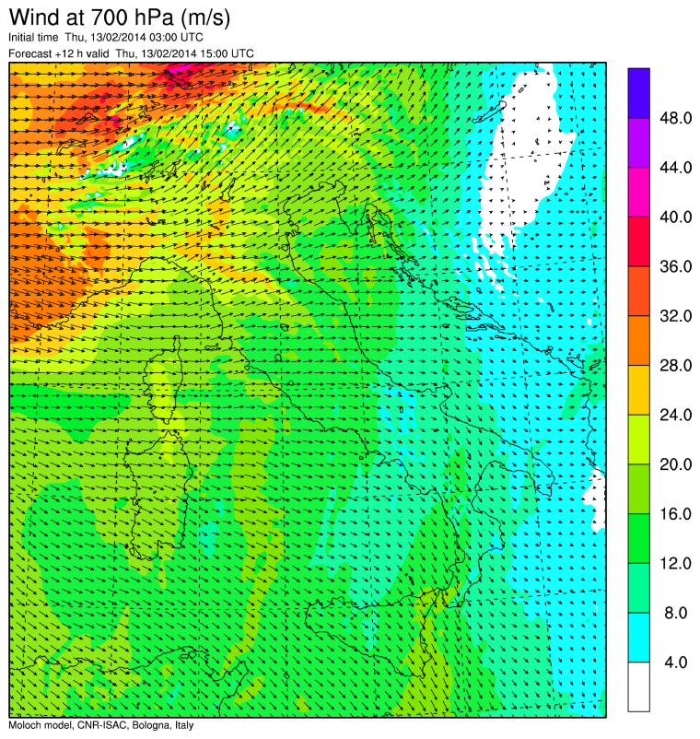Pick the magenta swatch between 40.0 and 44.0
This screenshot has width=700, height=739.
639,192
